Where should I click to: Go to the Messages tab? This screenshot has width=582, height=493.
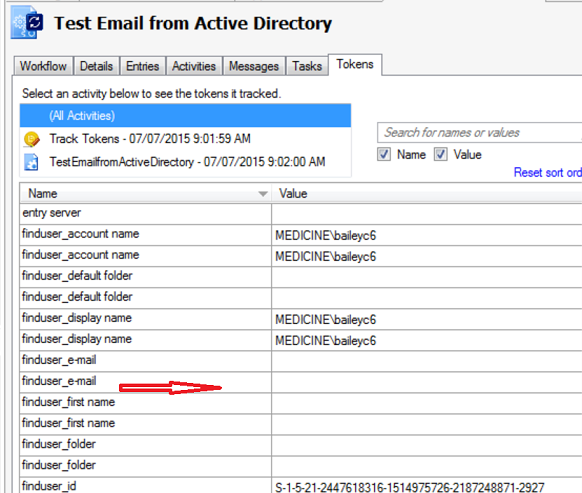(254, 66)
